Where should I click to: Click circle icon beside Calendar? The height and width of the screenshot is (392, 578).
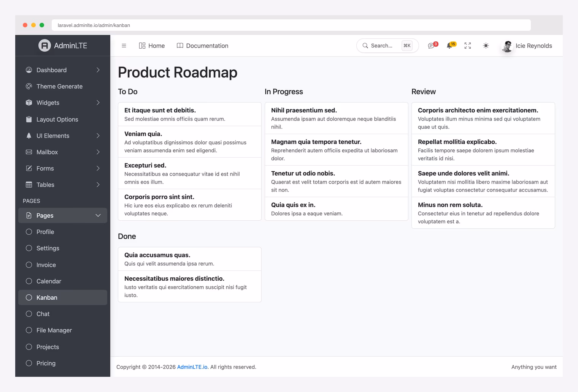[x=29, y=281]
